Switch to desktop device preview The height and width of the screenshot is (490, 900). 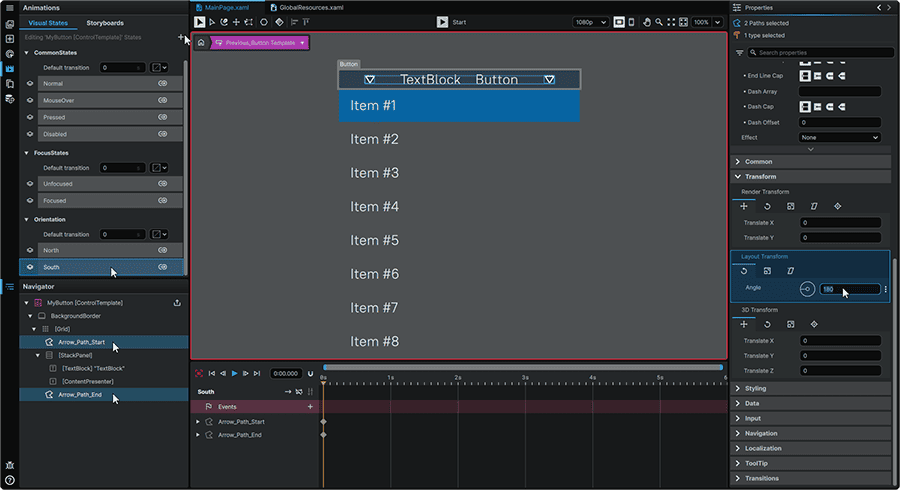619,22
